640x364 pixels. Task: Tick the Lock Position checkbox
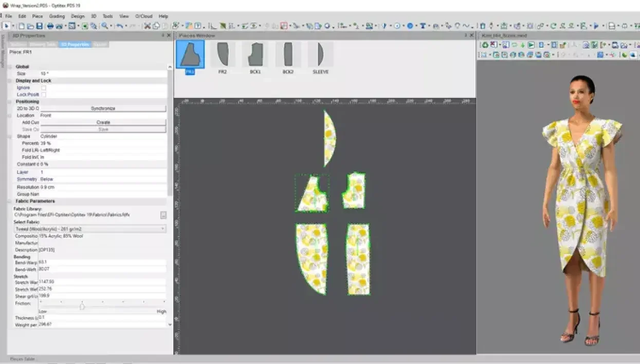[x=44, y=94]
